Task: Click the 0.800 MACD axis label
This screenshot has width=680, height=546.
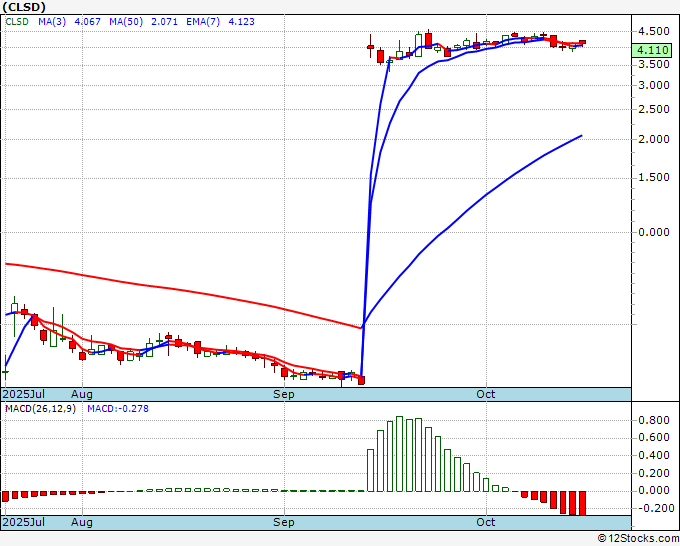Action: [x=654, y=420]
